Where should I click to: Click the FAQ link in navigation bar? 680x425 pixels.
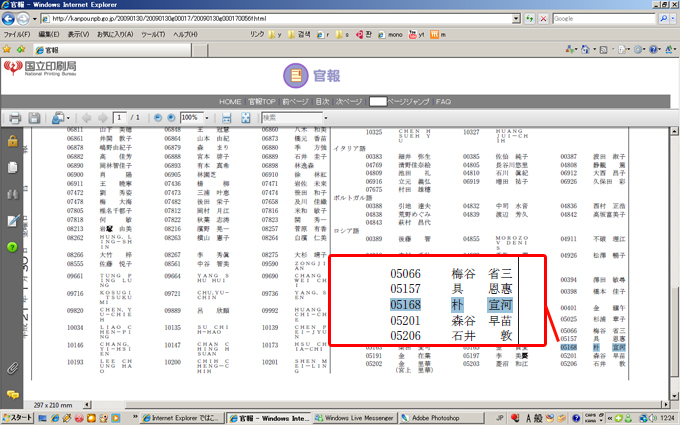click(443, 101)
